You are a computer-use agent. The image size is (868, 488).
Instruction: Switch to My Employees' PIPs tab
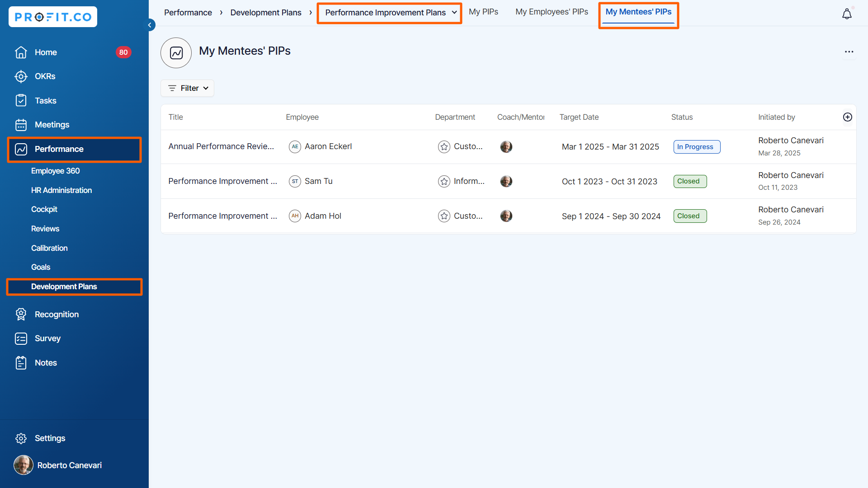pos(552,12)
